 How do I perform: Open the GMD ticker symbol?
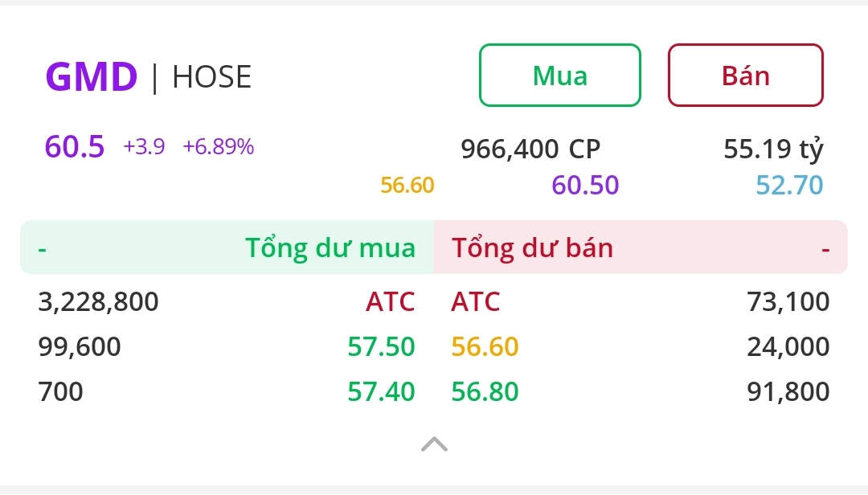[x=92, y=77]
